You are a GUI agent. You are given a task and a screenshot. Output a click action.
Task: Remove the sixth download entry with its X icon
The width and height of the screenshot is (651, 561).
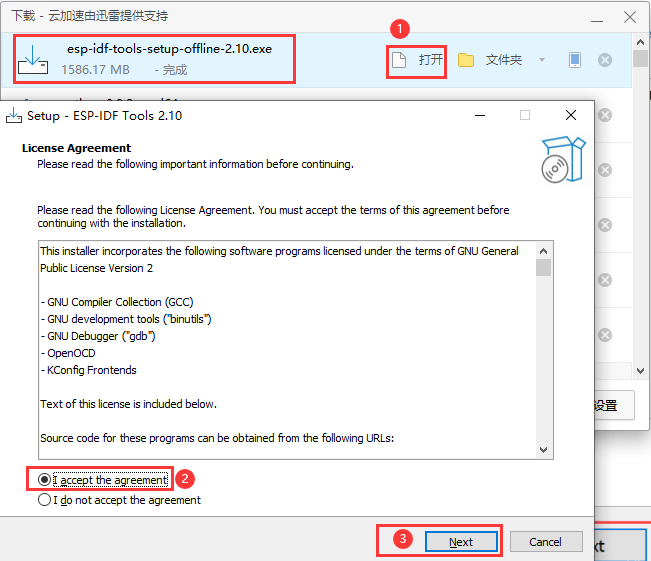(x=605, y=335)
